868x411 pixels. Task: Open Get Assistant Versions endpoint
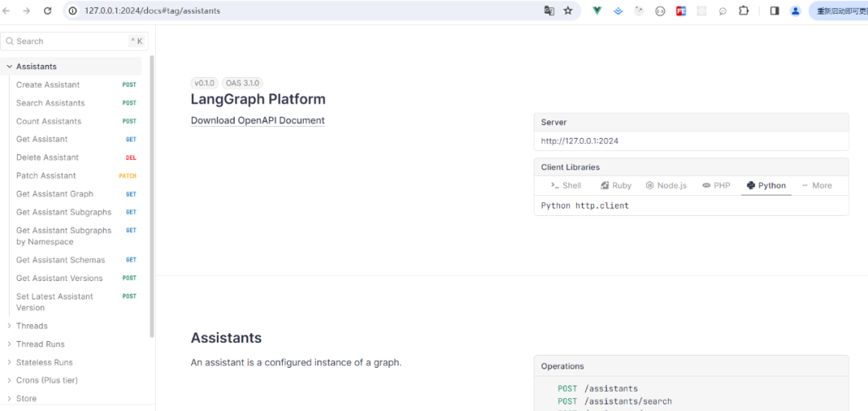point(76,278)
